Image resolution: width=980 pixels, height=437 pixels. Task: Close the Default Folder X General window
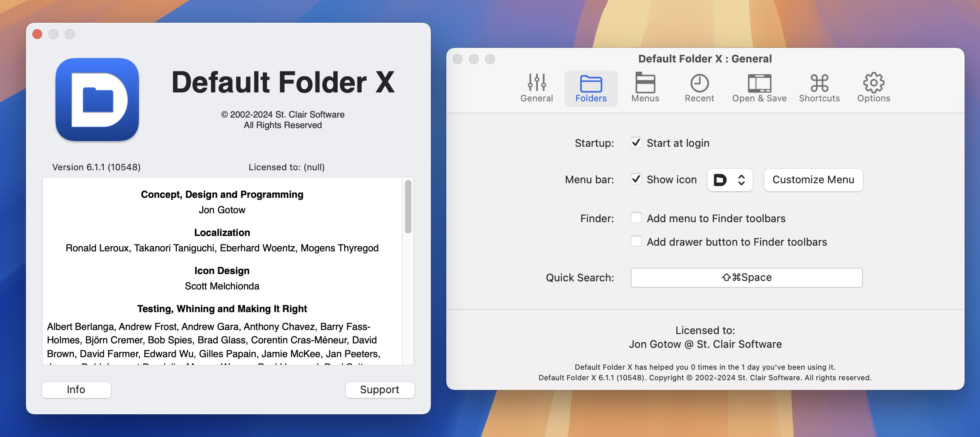pos(458,59)
